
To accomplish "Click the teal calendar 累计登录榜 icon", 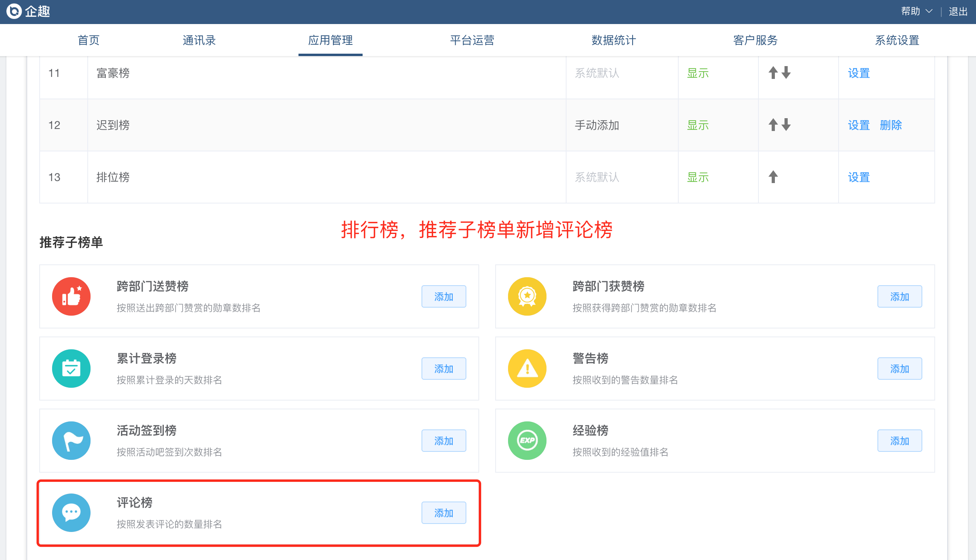I will click(71, 369).
